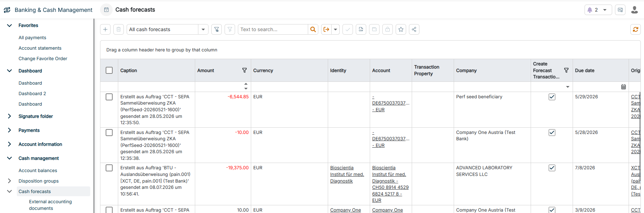Image resolution: width=644 pixels, height=213 pixels.
Task: Expand the Account information section chevron
Action: pos(9,144)
